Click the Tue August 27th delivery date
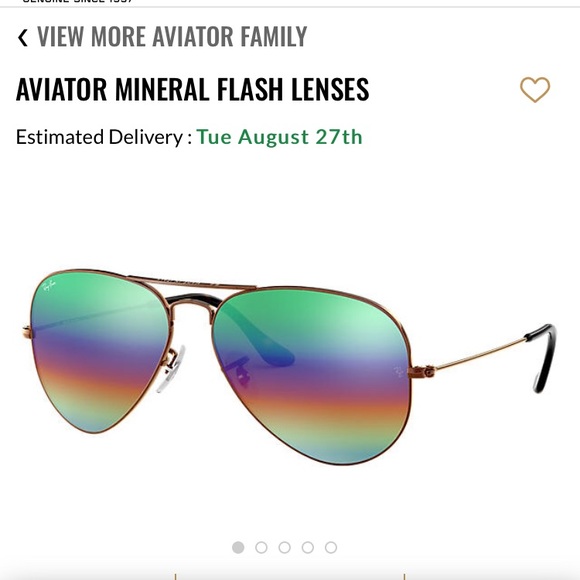580x580 pixels. (279, 137)
